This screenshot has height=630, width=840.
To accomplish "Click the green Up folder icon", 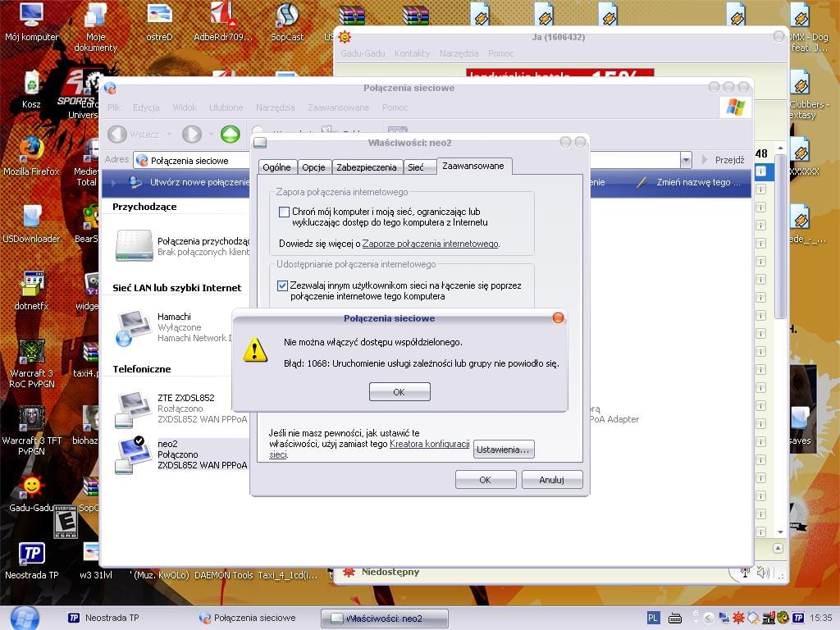I will coord(231,134).
